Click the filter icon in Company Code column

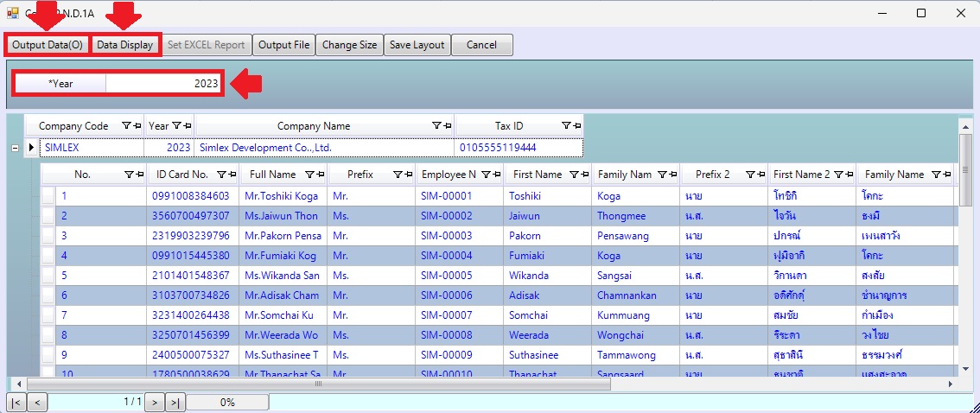pyautogui.click(x=126, y=126)
